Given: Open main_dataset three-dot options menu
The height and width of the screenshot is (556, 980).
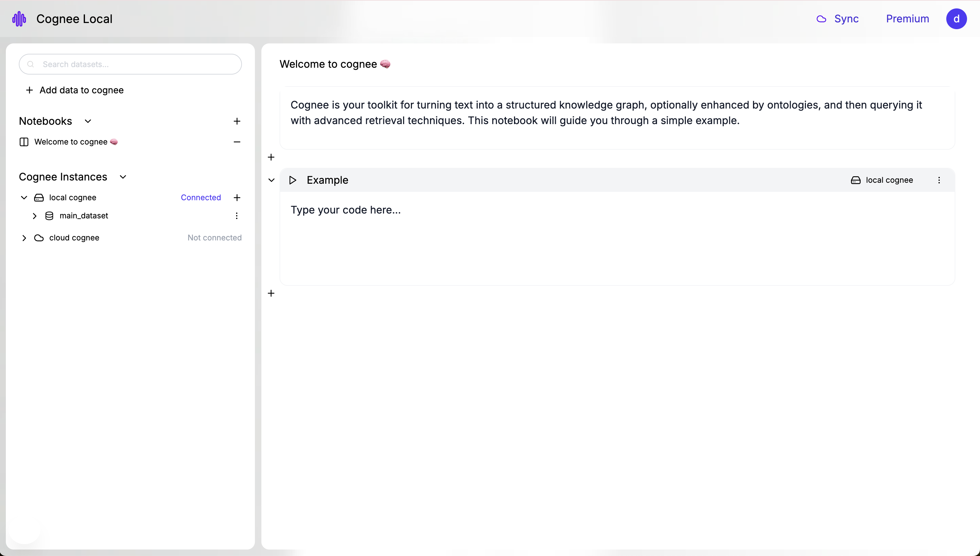Looking at the screenshot, I should 236,216.
